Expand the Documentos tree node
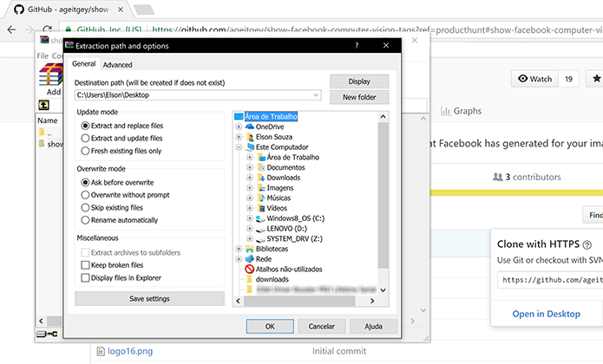This screenshot has height=364, width=603. pos(250,167)
